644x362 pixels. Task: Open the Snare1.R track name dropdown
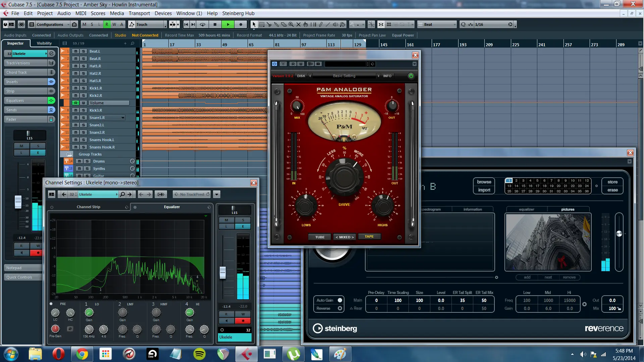123,118
